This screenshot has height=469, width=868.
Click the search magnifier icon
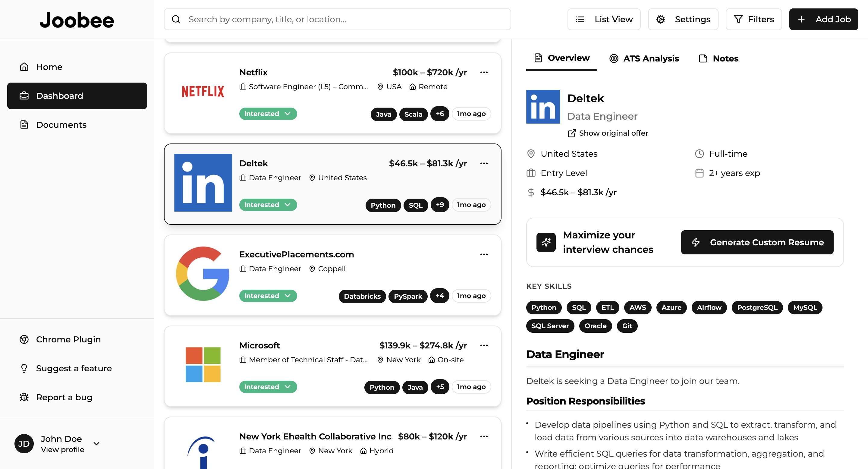[x=176, y=20]
